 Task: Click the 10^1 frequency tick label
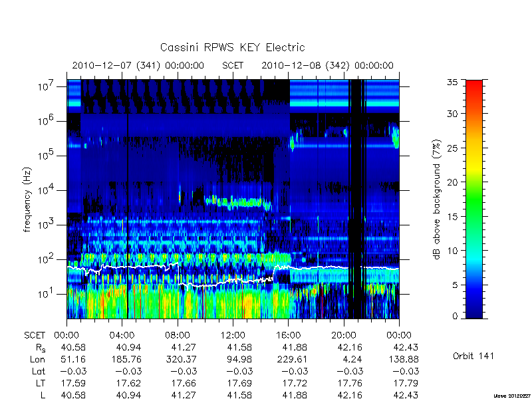click(47, 294)
